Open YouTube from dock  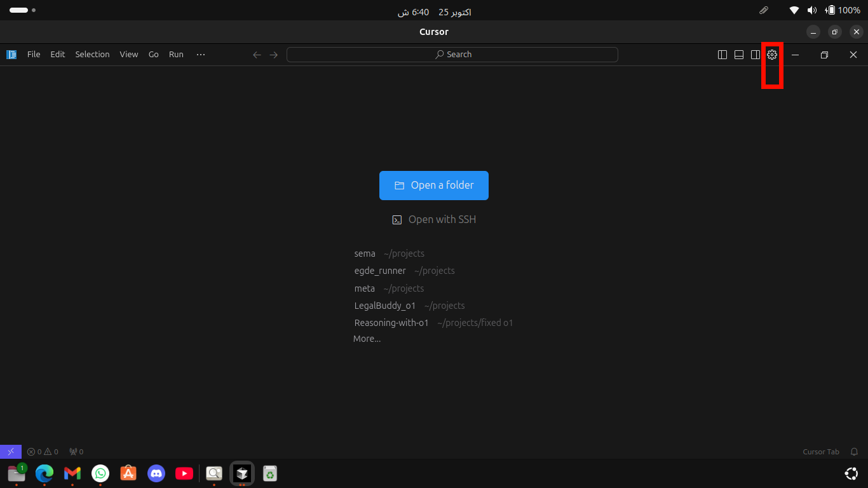(x=184, y=473)
